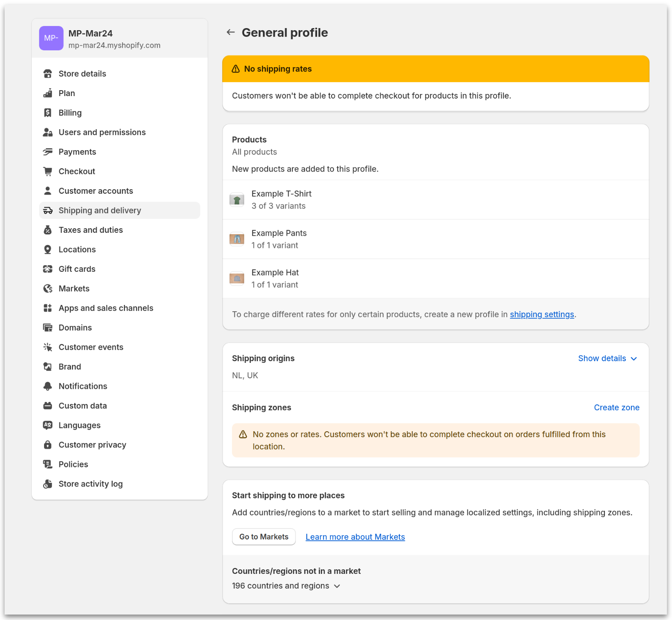Select the Markets globe icon
Image resolution: width=672 pixels, height=620 pixels.
47,288
